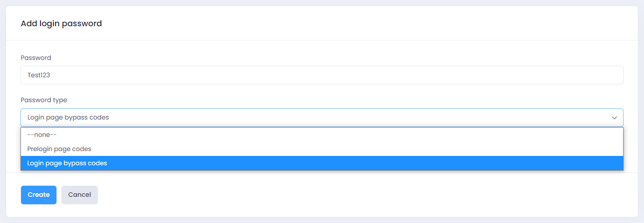Viewport: 644px width, 223px height.
Task: Click the "Password type" field label
Action: (x=44, y=100)
